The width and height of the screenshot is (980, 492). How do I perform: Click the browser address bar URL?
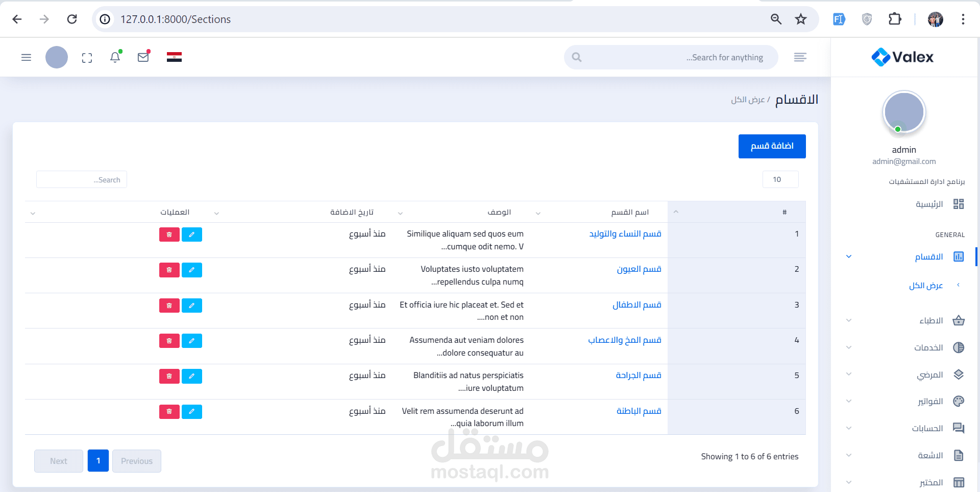[176, 19]
